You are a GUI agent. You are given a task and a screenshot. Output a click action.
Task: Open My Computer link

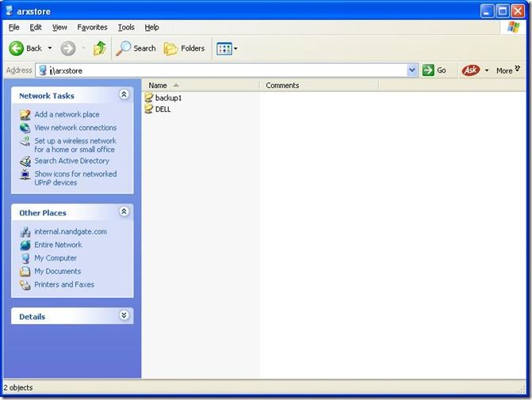[x=55, y=258]
